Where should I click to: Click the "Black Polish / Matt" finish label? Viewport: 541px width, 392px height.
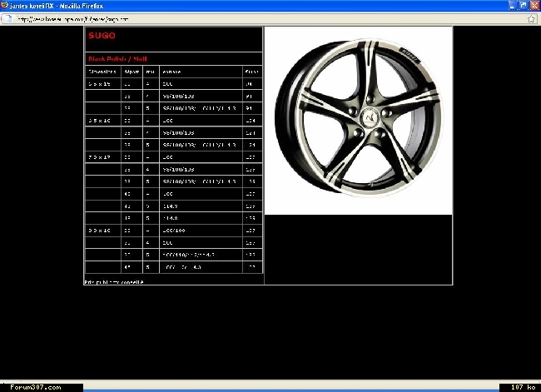[117, 58]
